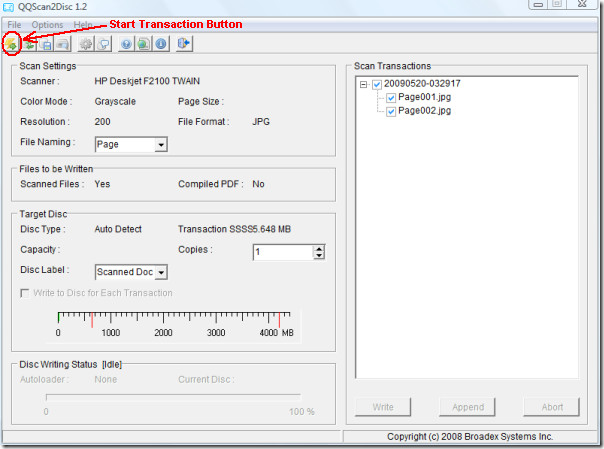Open settings via the gear icon

point(86,44)
